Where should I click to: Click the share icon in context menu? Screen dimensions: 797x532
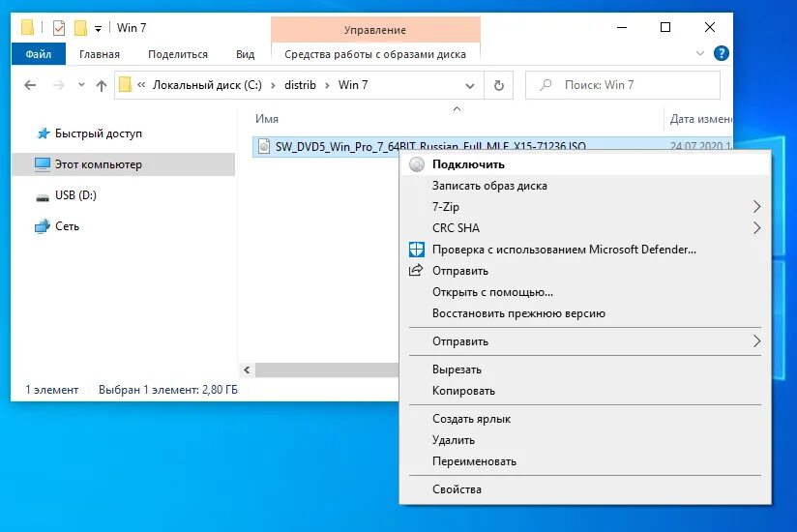416,270
